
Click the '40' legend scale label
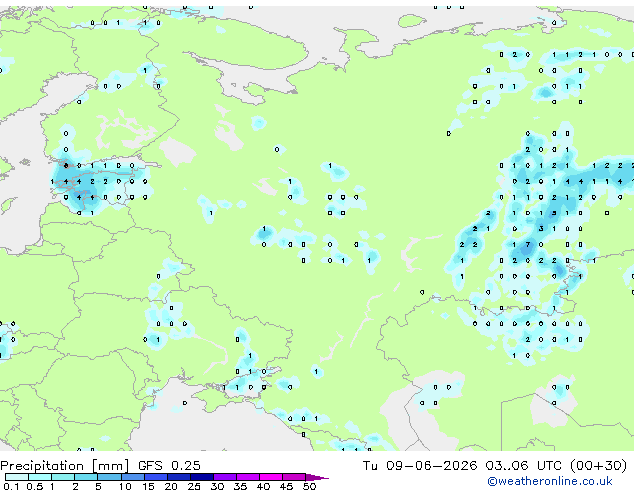point(263,486)
